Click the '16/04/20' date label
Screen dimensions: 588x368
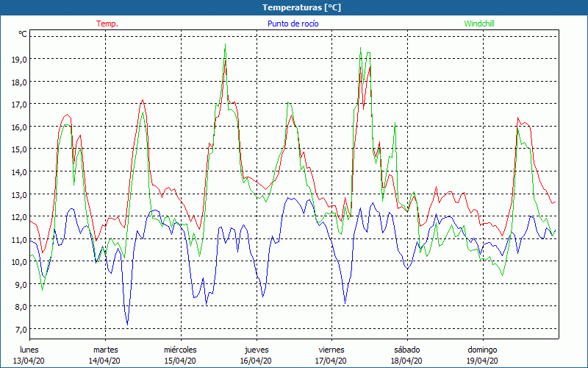click(256, 361)
